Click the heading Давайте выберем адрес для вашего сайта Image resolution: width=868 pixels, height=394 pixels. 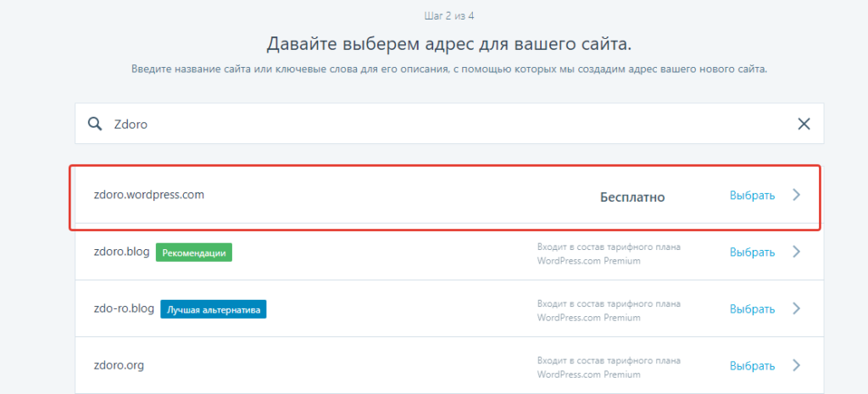tap(449, 44)
